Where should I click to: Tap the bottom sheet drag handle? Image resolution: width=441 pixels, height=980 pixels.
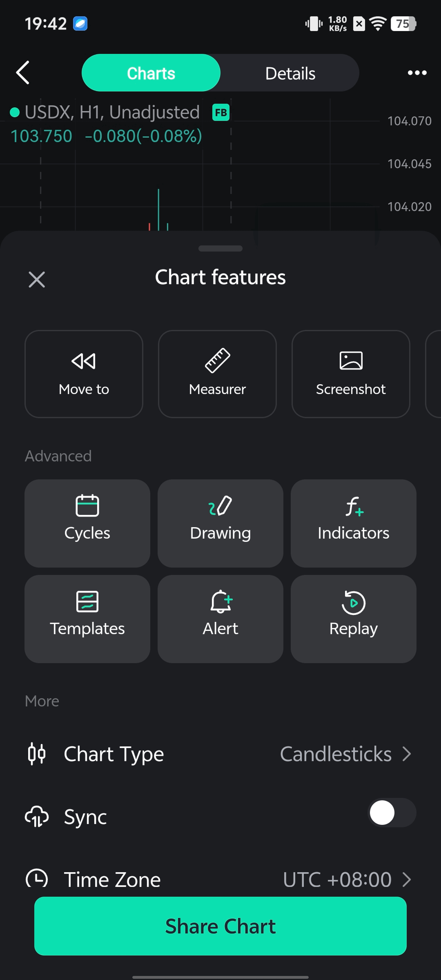220,248
